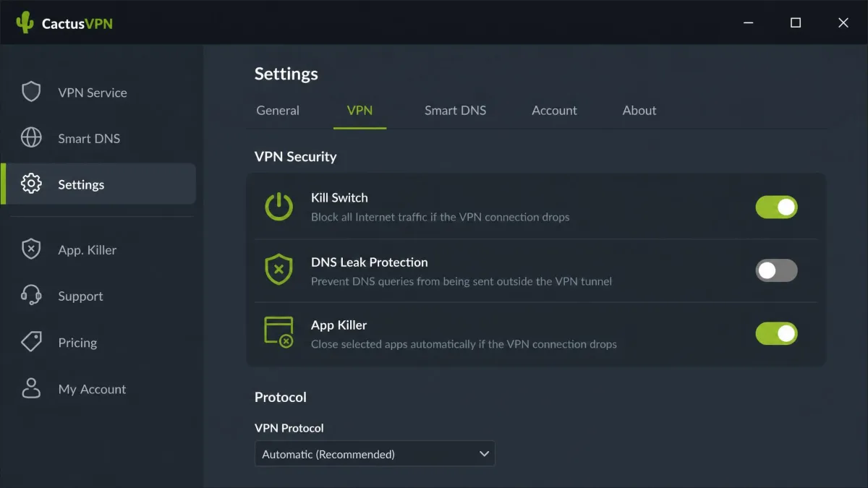
Task: Open Support from the sidebar
Action: tap(98, 296)
